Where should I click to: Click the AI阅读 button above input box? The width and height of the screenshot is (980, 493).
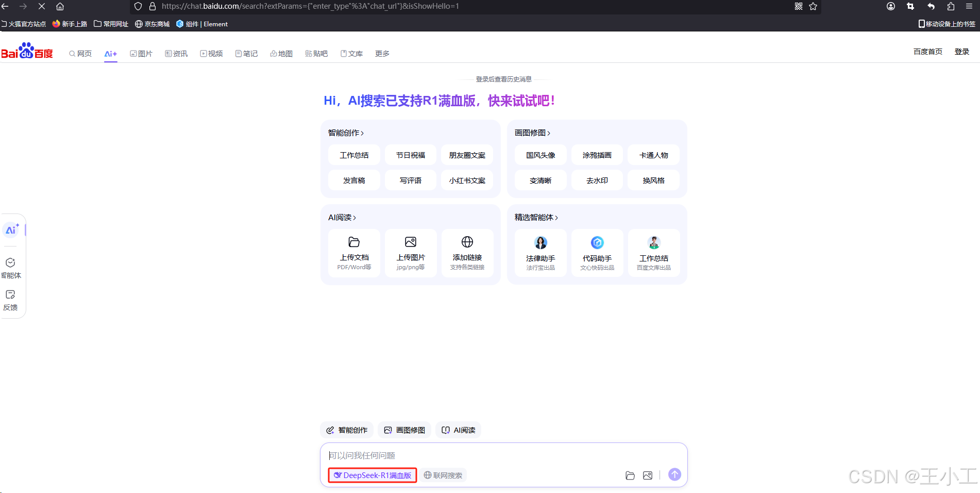click(x=459, y=430)
